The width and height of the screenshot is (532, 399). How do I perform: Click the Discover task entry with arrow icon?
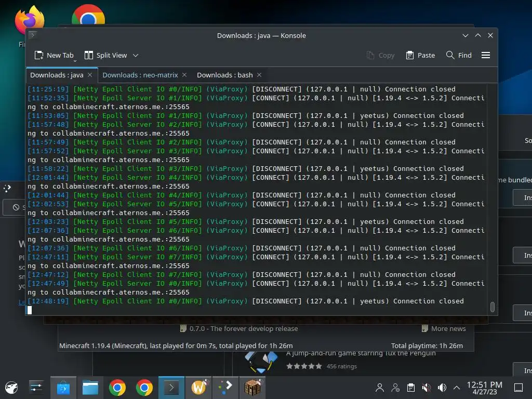coord(225,388)
